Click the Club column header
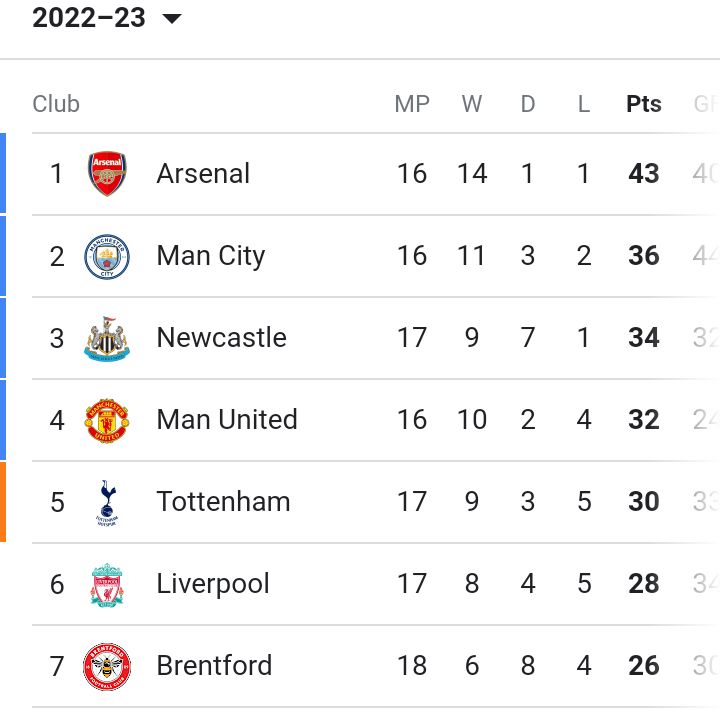This screenshot has width=720, height=710. [x=56, y=104]
